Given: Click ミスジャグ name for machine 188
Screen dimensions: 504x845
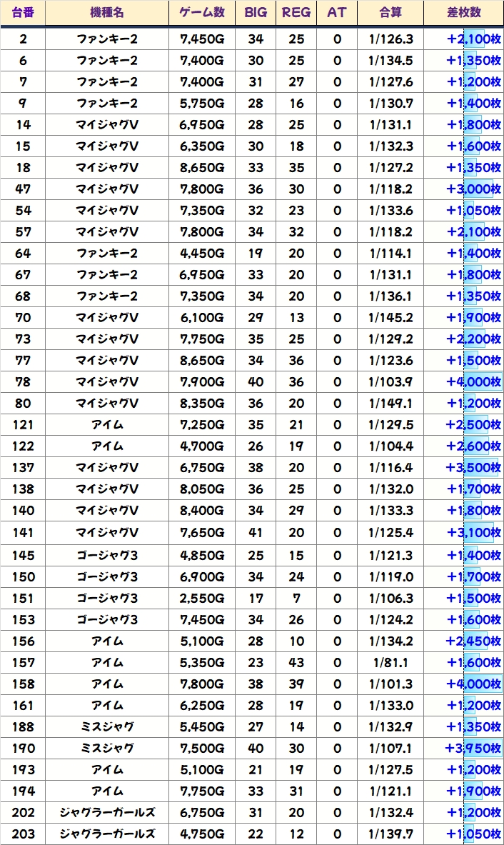Looking at the screenshot, I should pyautogui.click(x=106, y=727).
